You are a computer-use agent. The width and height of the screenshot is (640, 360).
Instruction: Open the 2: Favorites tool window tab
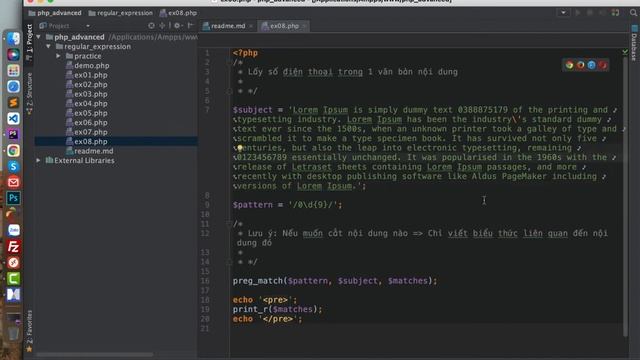(29, 331)
